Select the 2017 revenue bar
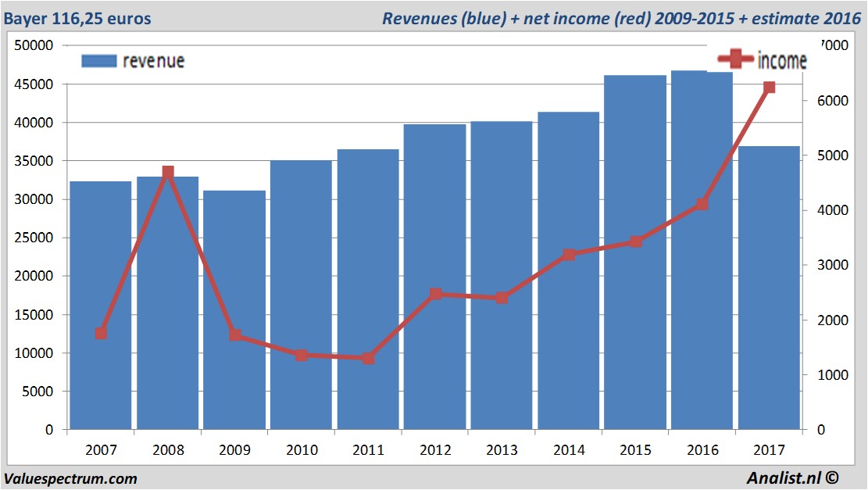This screenshot has height=490, width=868. [x=769, y=288]
